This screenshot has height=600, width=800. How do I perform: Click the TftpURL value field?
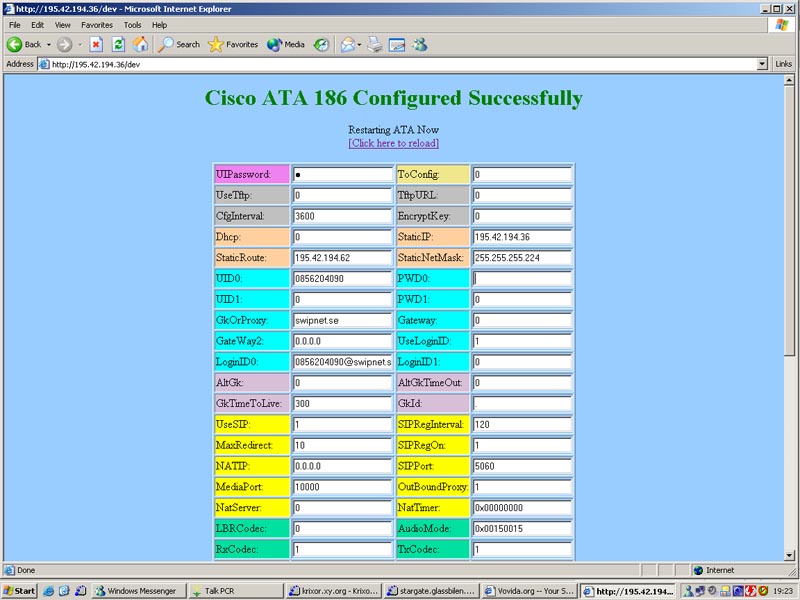[x=522, y=195]
